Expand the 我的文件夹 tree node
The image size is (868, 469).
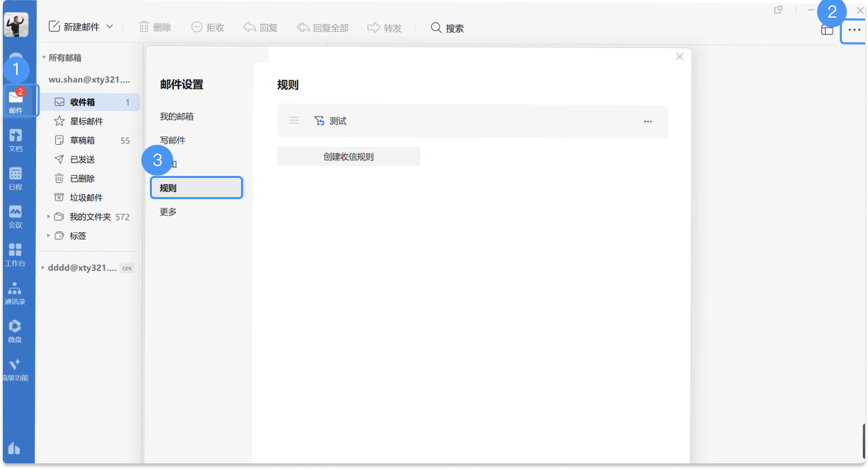49,217
